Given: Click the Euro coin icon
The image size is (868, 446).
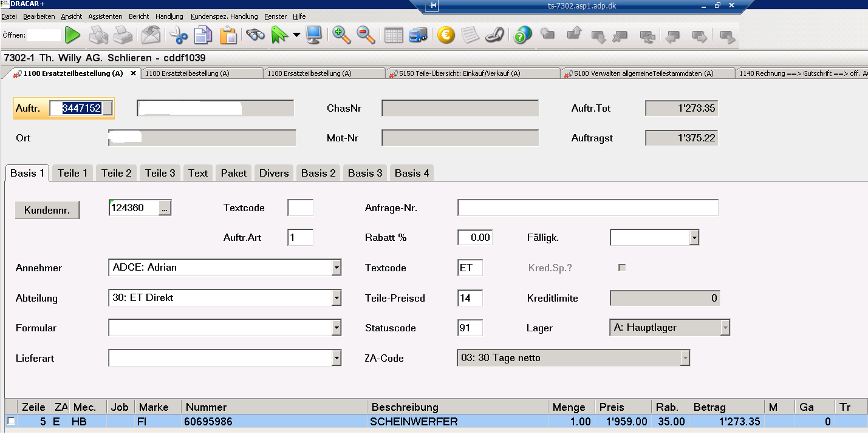Looking at the screenshot, I should pyautogui.click(x=445, y=35).
